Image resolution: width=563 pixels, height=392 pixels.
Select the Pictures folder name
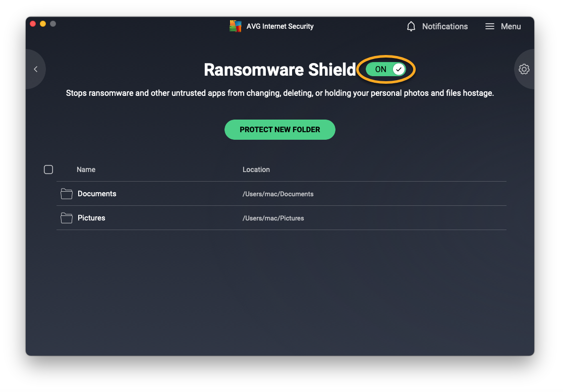pos(91,218)
